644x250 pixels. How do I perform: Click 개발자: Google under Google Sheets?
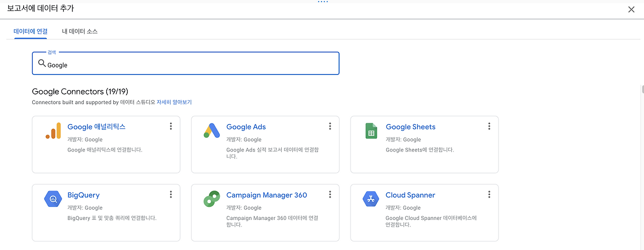coord(404,139)
